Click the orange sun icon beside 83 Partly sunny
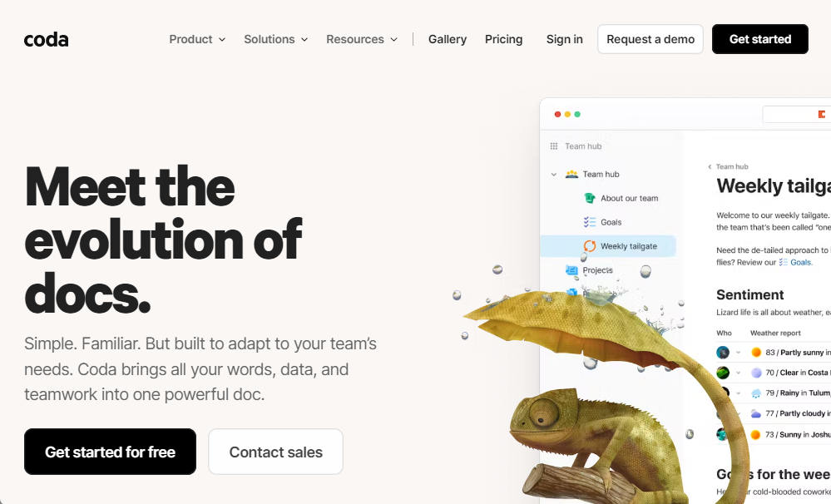This screenshot has width=831, height=504. pos(756,353)
